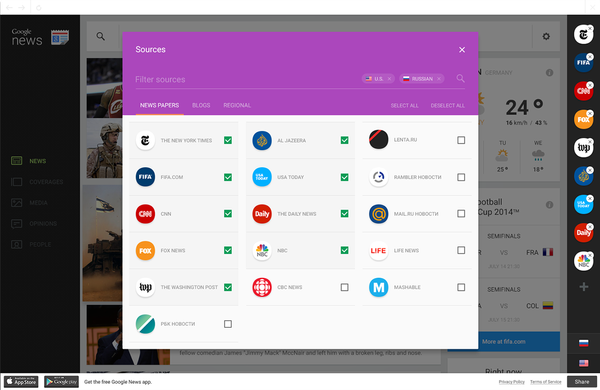The image size is (600, 390).
Task: Open the settings gear icon
Action: click(546, 36)
